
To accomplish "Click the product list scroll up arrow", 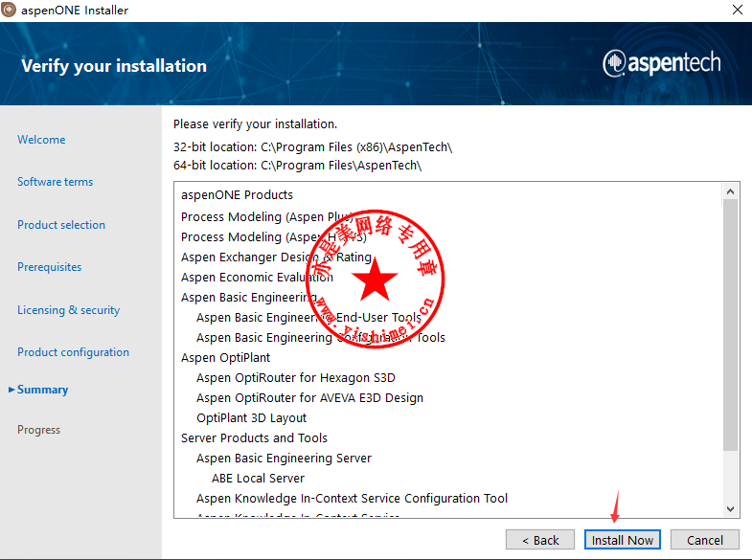I will [x=730, y=191].
